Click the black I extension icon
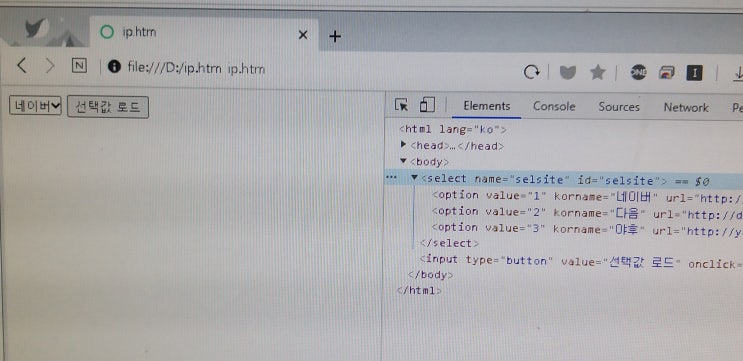Image resolution: width=743 pixels, height=361 pixels. pyautogui.click(x=695, y=73)
